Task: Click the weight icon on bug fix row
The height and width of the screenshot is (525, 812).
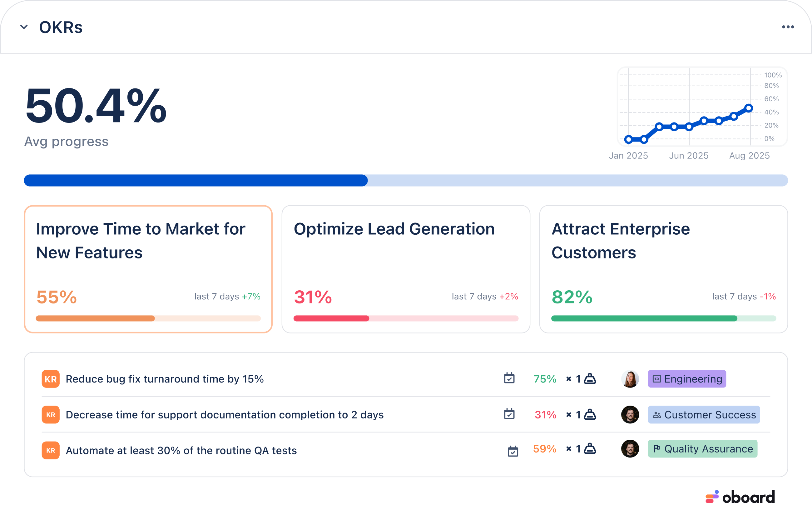Action: tap(590, 379)
